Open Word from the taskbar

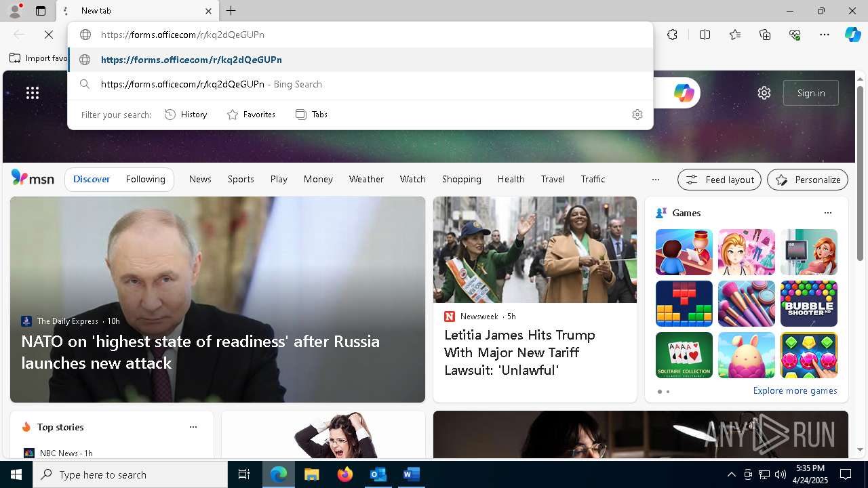411,474
